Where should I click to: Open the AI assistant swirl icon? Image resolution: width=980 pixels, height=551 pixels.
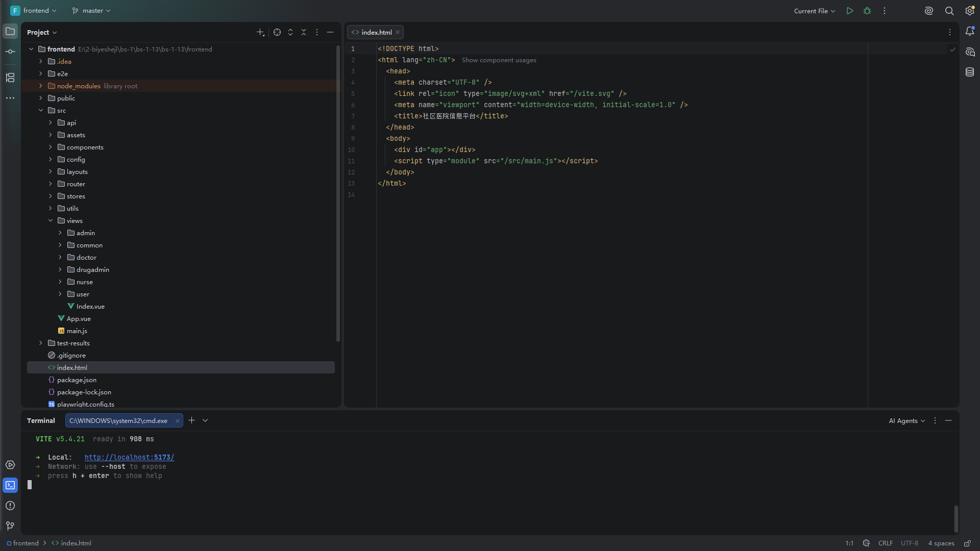[929, 11]
